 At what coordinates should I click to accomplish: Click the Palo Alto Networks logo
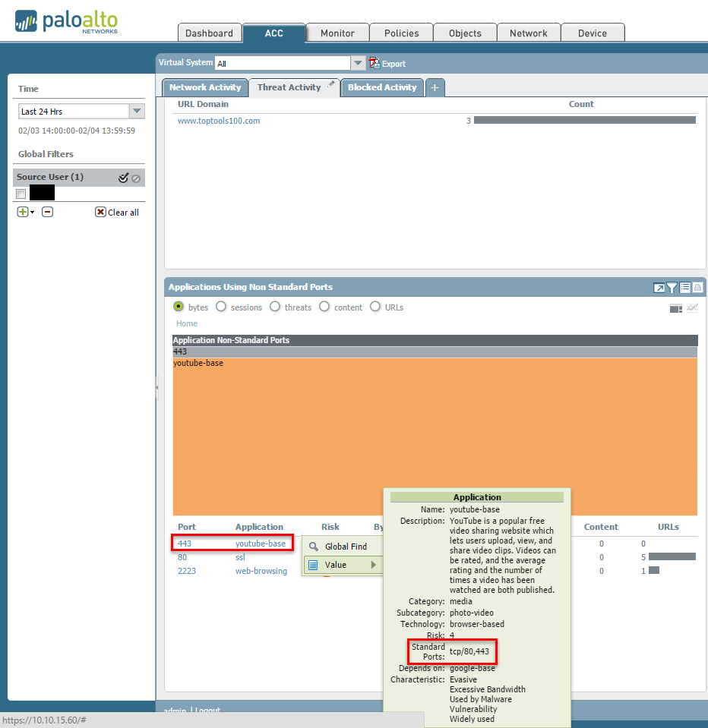pos(66,21)
